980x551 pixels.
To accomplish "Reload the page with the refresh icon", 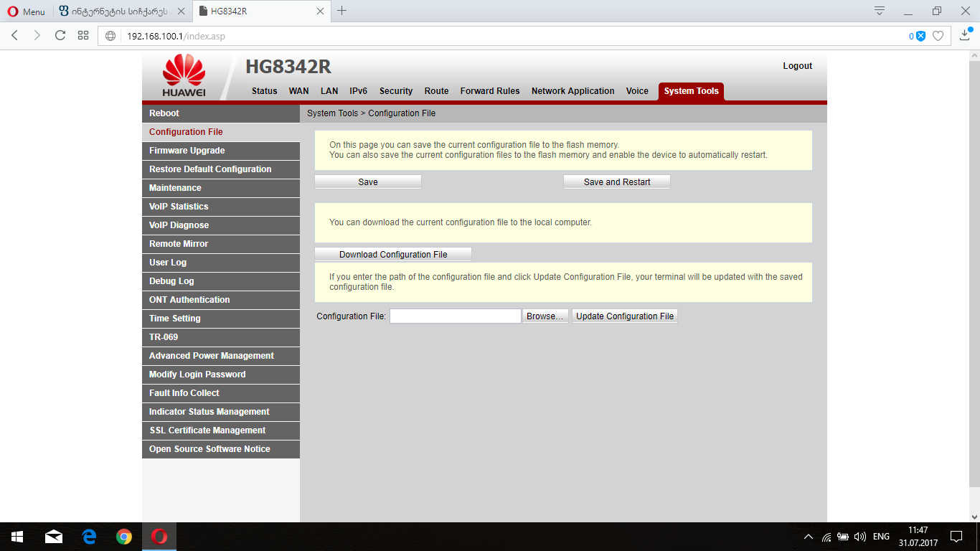I will (60, 35).
